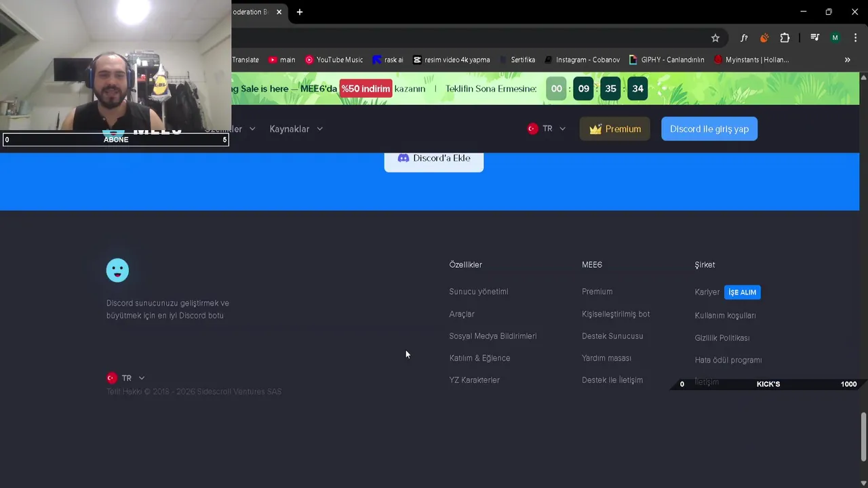Image resolution: width=868 pixels, height=488 pixels.
Task: Close the current moderation tab
Action: point(279,12)
